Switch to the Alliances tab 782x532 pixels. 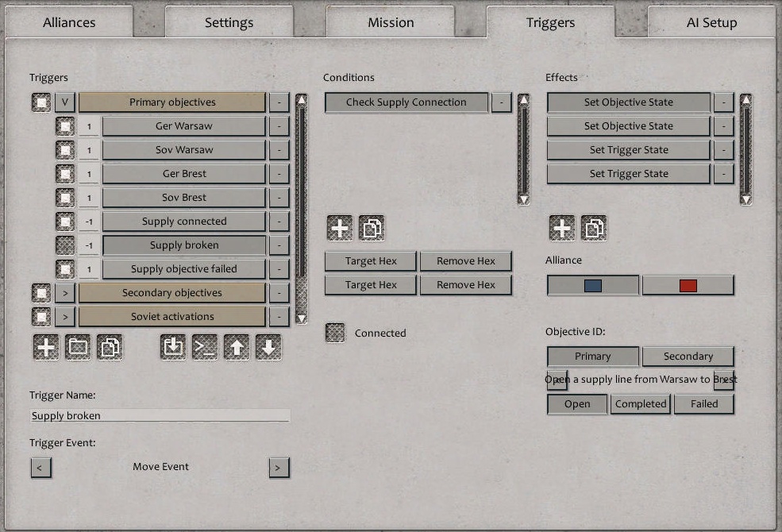[x=69, y=22]
